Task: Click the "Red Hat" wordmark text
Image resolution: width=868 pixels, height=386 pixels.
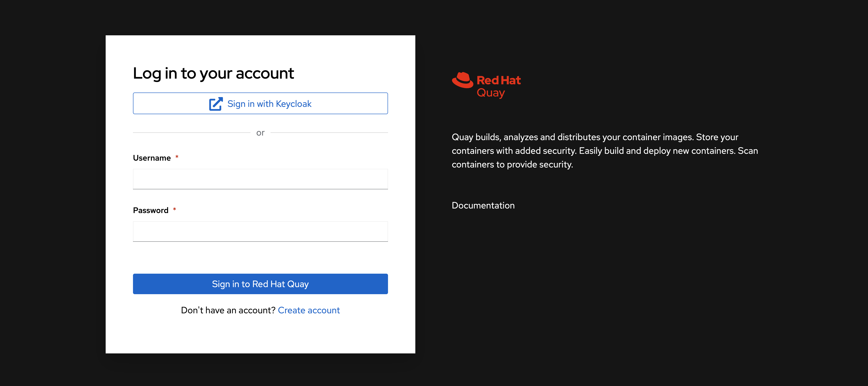Action: (499, 80)
